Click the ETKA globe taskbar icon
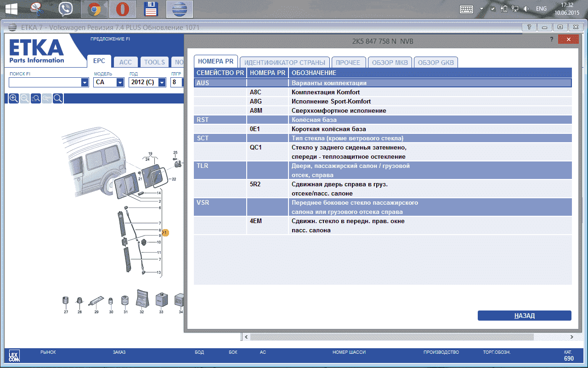The width and height of the screenshot is (588, 368). coord(180,9)
